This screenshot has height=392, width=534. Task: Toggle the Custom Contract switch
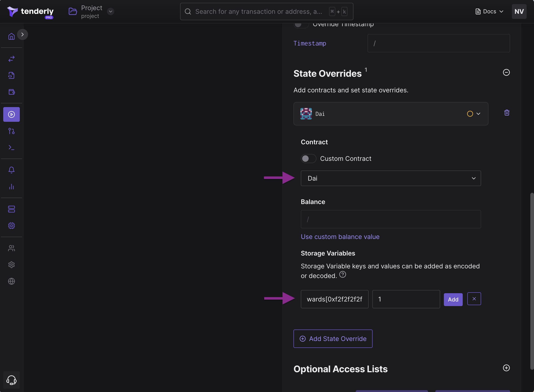pos(308,159)
